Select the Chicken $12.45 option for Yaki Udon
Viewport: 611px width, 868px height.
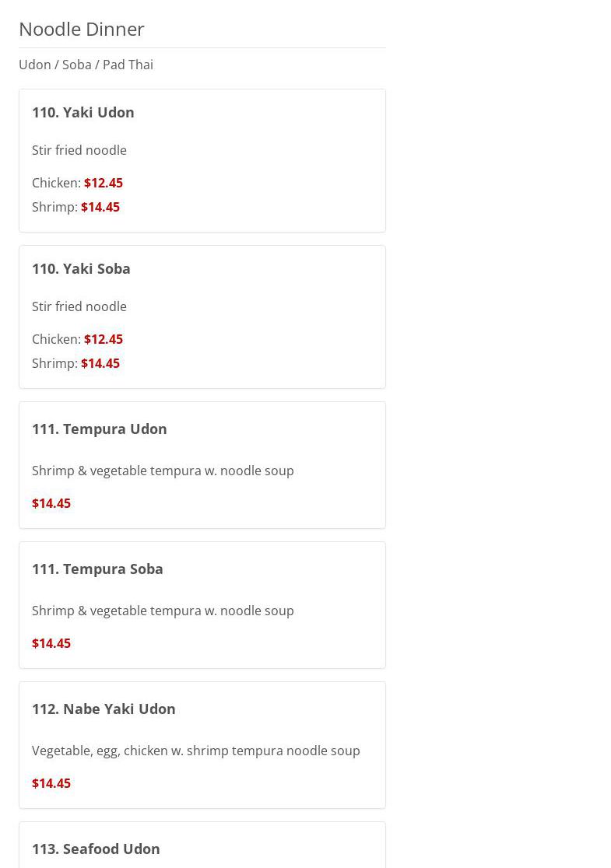point(78,183)
